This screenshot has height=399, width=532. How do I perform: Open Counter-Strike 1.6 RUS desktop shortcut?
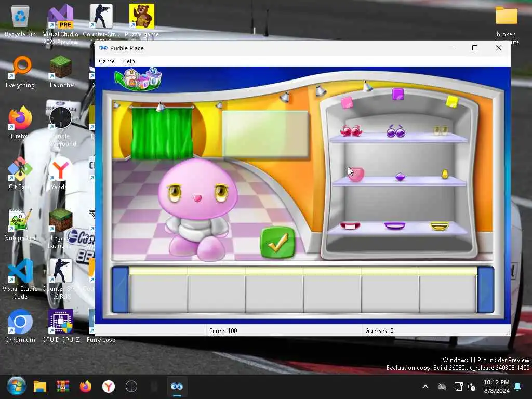[x=60, y=280]
